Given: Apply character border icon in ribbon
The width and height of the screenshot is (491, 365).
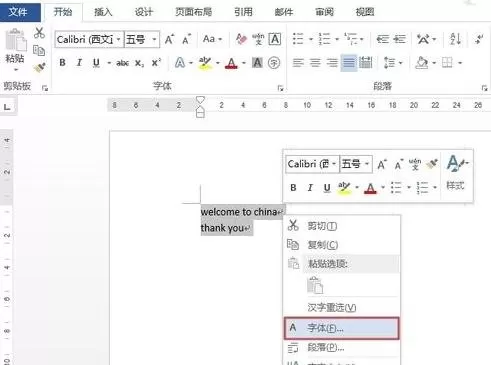Looking at the screenshot, I should [275, 39].
